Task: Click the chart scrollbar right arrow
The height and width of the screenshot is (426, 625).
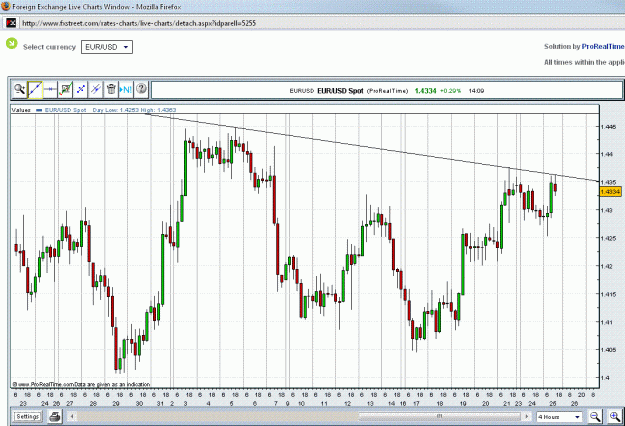Action: click(527, 416)
